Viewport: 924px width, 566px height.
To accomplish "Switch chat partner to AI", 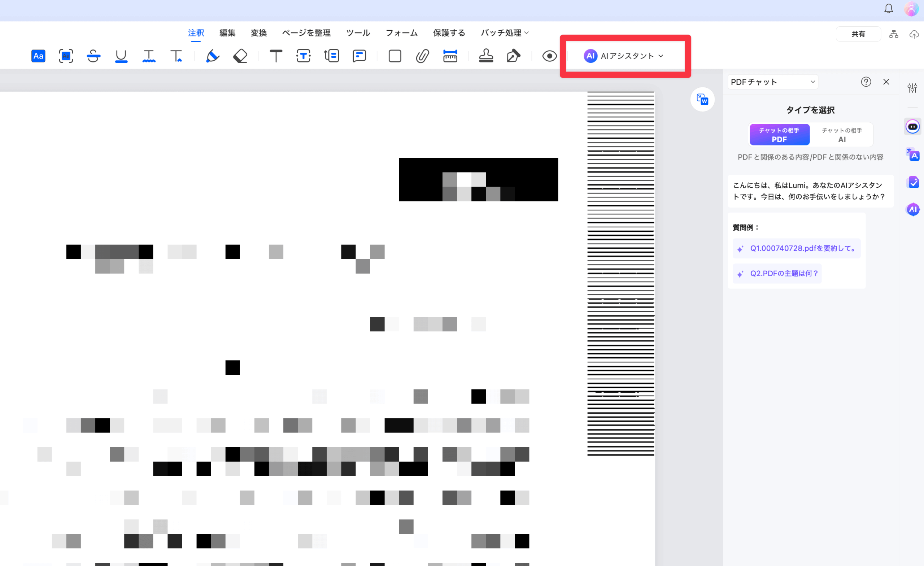I will [x=841, y=135].
